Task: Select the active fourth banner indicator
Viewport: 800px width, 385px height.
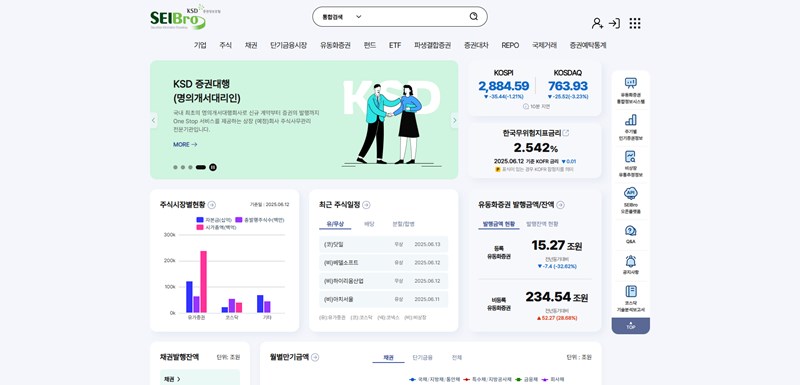Action: [x=201, y=167]
